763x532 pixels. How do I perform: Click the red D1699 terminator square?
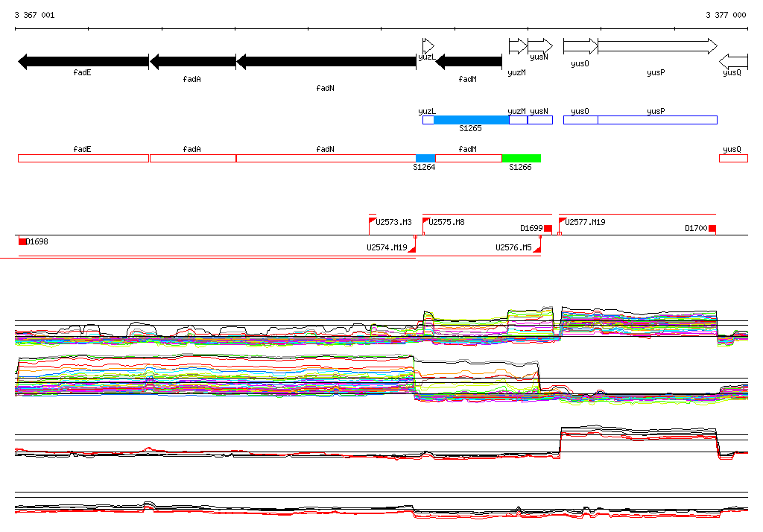pyautogui.click(x=548, y=228)
